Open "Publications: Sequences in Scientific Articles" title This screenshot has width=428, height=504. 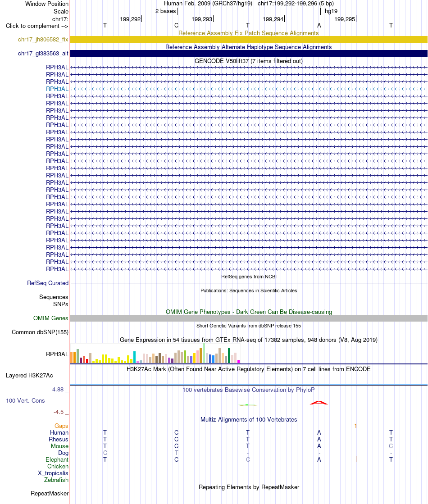tap(249, 291)
